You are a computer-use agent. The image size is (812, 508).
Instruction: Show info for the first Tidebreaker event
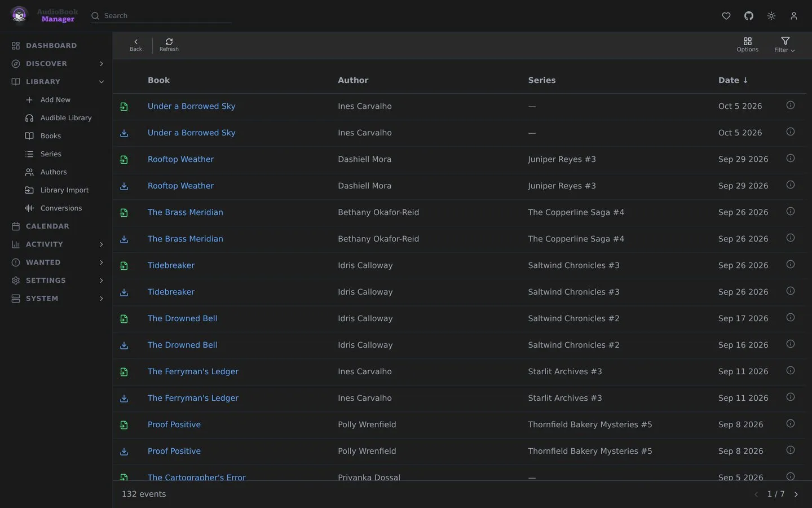point(791,264)
